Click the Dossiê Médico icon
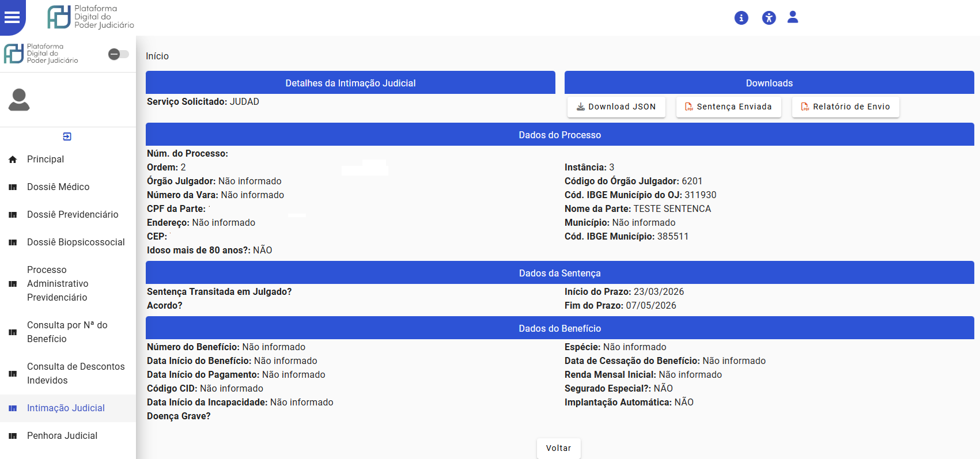980x459 pixels. [x=13, y=187]
